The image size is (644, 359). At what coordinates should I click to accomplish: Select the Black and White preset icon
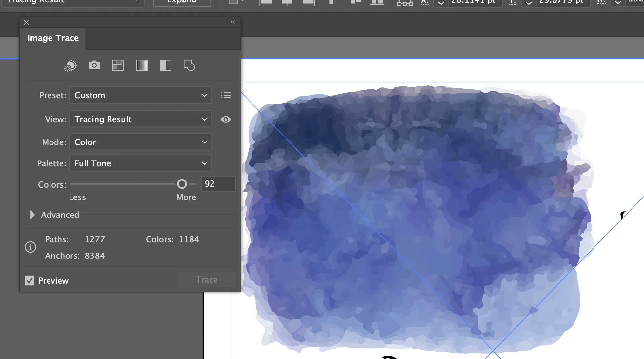[x=166, y=66]
